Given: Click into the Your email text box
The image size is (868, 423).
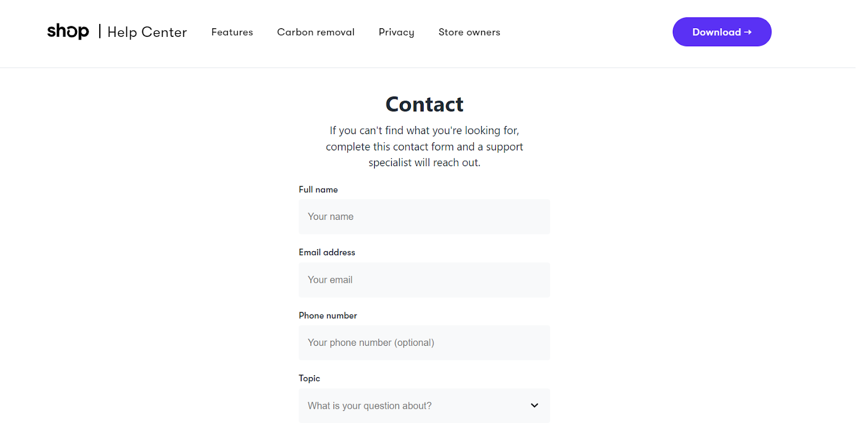Looking at the screenshot, I should (x=424, y=280).
